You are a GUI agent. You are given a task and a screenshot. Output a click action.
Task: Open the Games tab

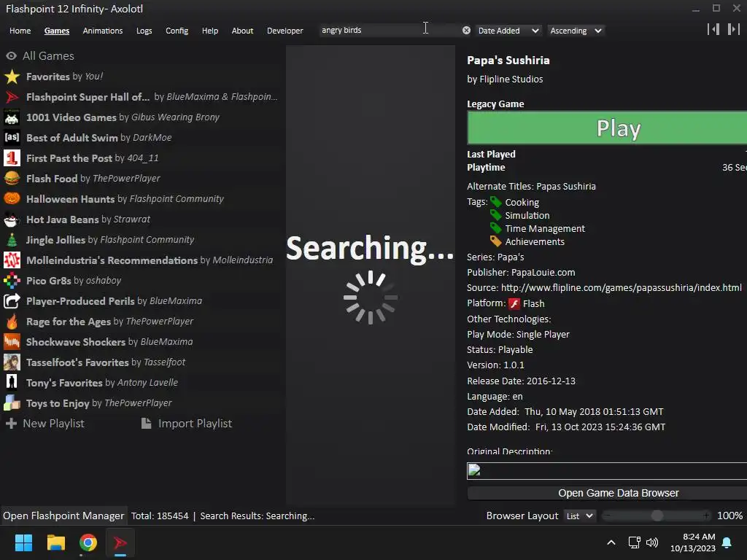point(57,31)
